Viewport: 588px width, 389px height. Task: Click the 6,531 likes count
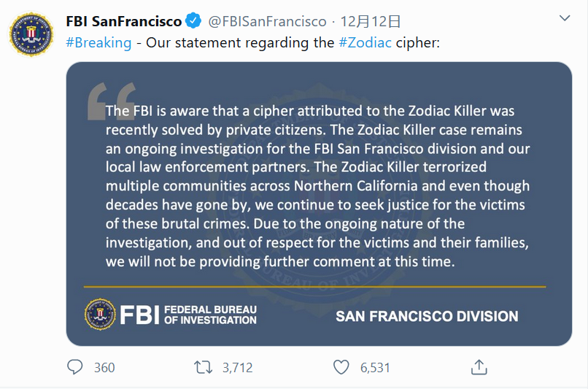tap(375, 368)
